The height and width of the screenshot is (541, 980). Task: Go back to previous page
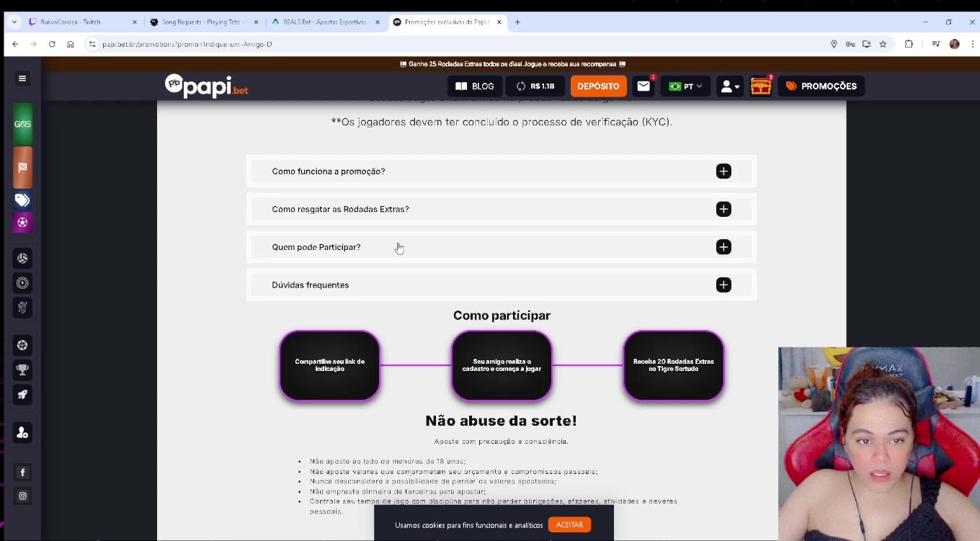point(15,44)
